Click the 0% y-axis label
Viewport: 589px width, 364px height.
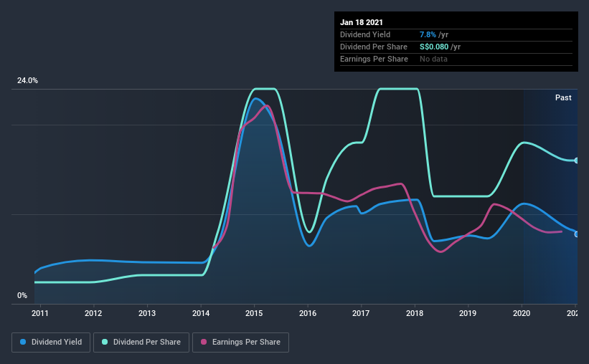pyautogui.click(x=22, y=296)
